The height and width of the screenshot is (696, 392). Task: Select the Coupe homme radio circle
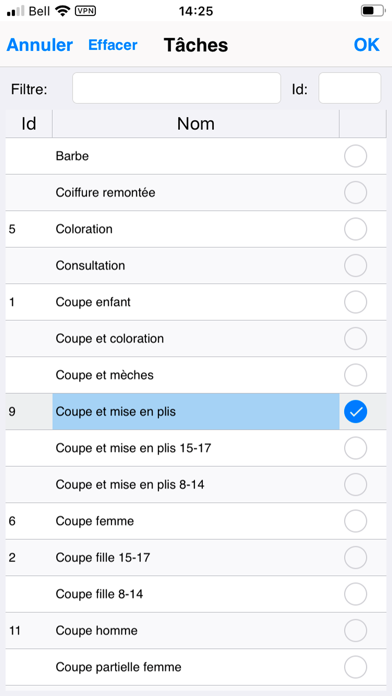(x=356, y=631)
